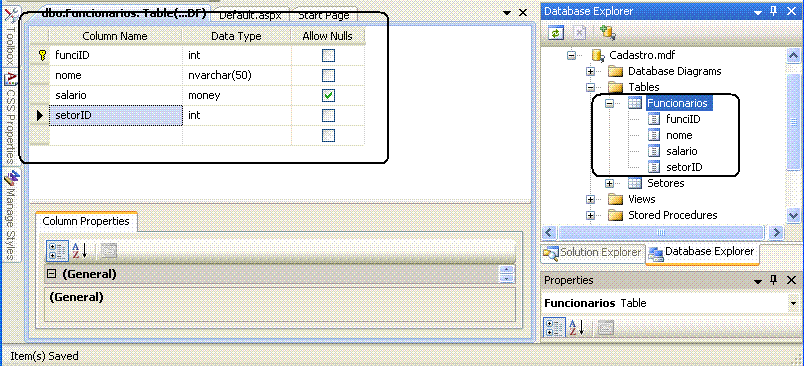Open the active files dropdown list
This screenshot has height=366, width=804.
pos(507,12)
